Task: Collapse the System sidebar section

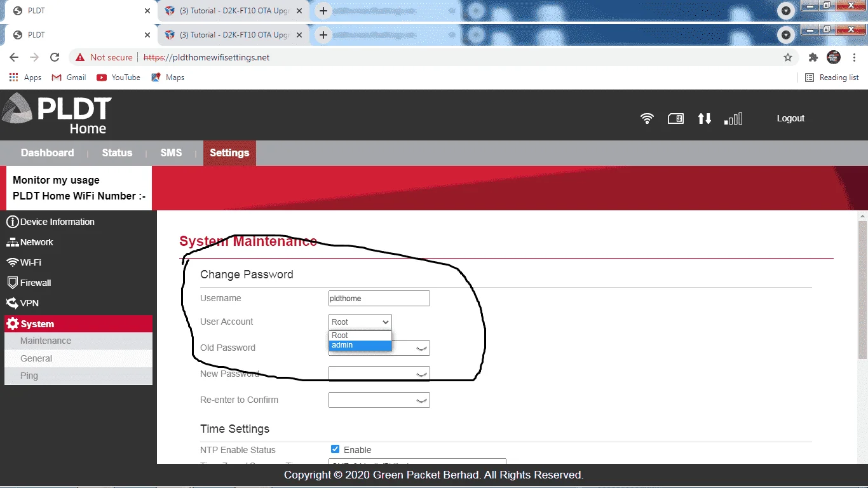Action: pos(78,323)
